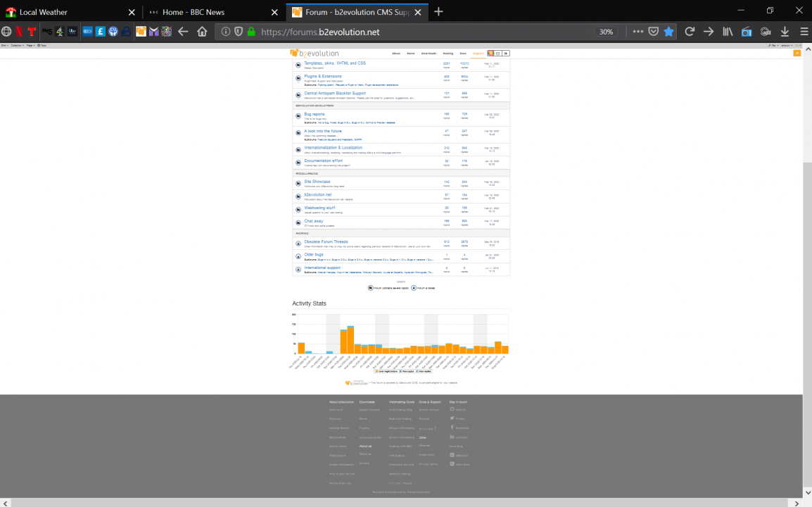Open the Library toolbar icon

click(x=728, y=32)
